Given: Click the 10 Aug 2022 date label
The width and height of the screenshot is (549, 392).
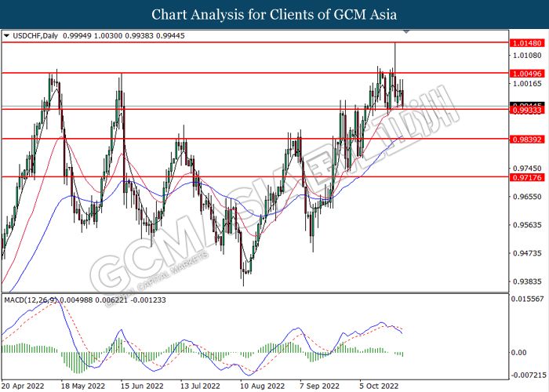Looking at the screenshot, I should 263,386.
